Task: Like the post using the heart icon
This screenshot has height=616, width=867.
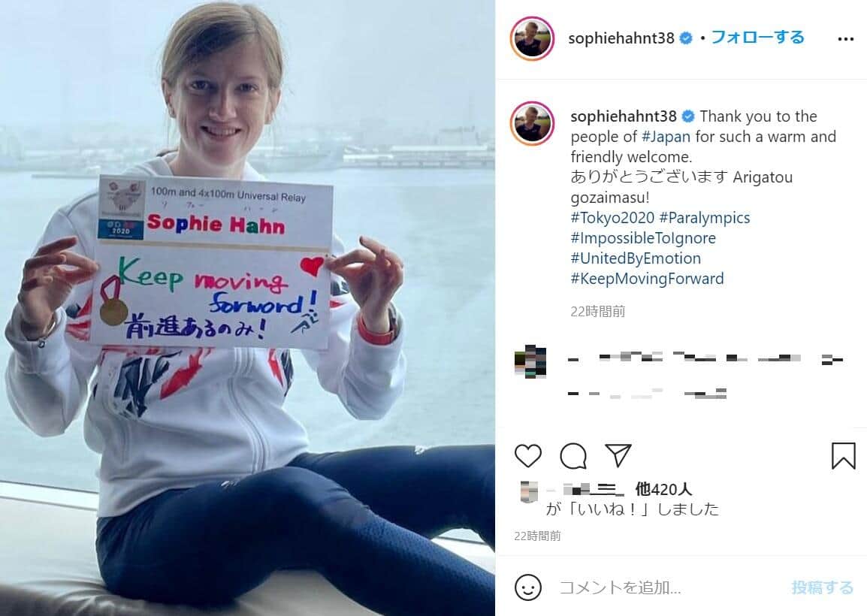Action: 528,455
